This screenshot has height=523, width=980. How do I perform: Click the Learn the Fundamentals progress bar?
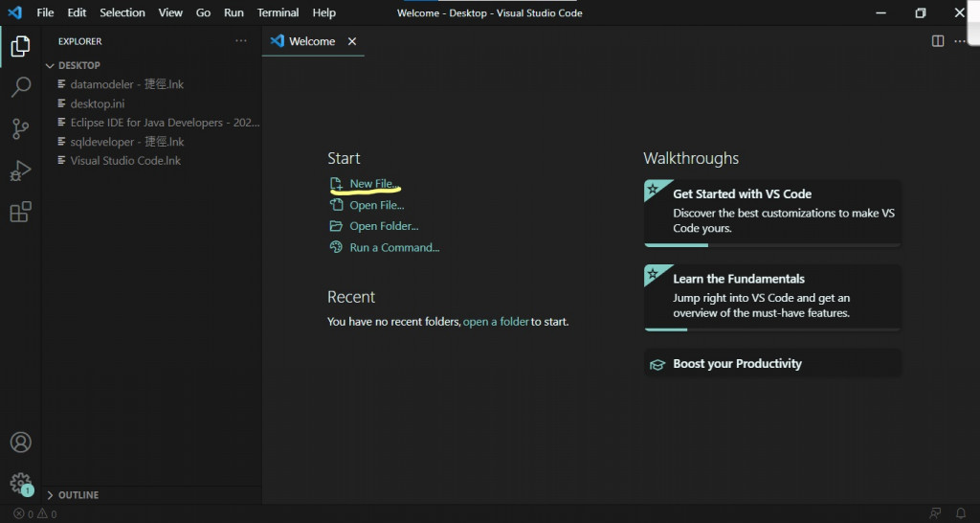click(x=772, y=330)
